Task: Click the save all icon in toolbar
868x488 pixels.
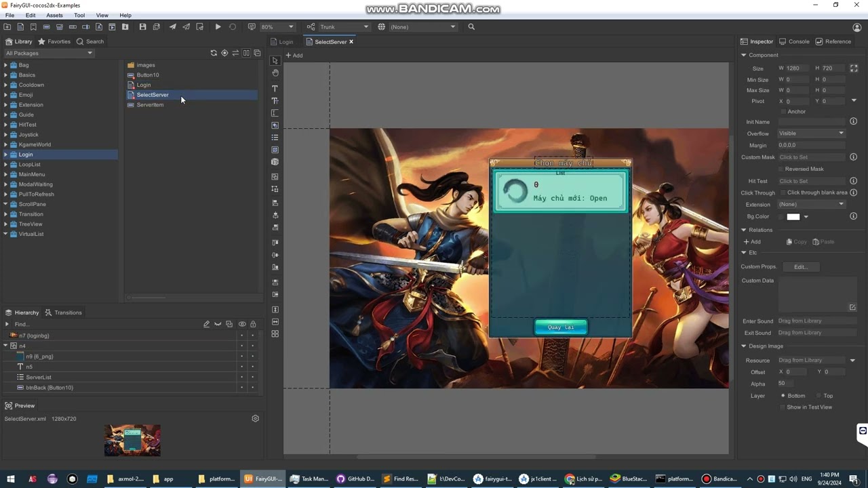Action: pos(157,27)
